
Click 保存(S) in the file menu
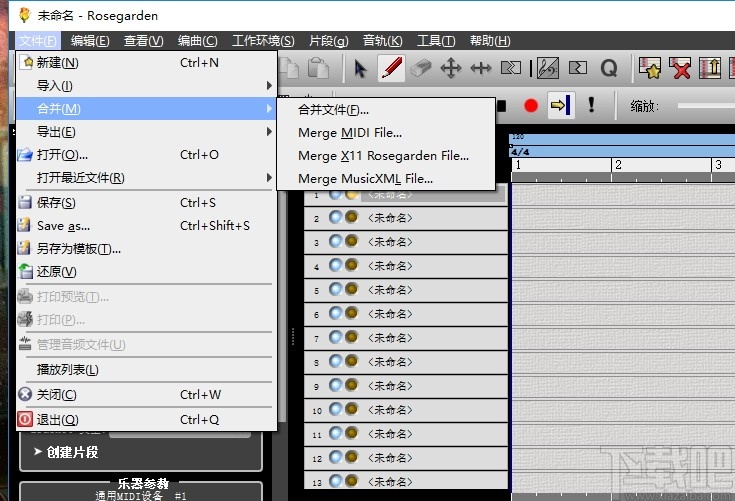pyautogui.click(x=146, y=202)
